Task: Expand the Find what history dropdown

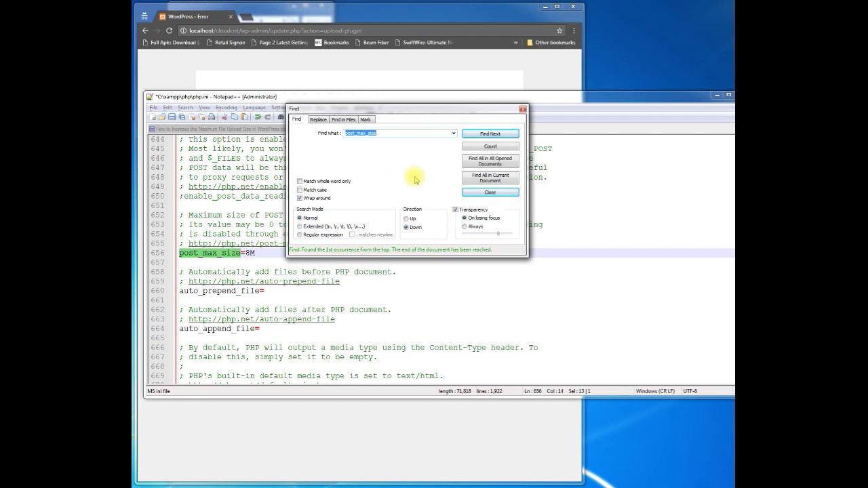Action: 454,134
